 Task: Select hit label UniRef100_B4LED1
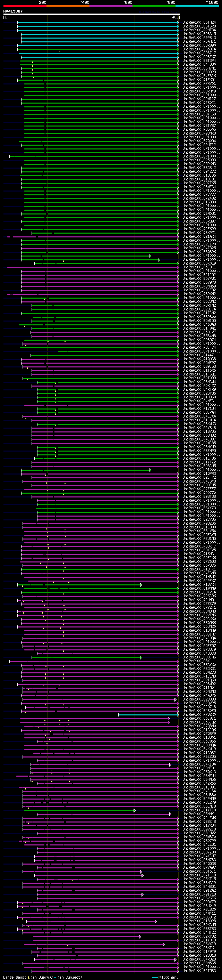point(199,844)
